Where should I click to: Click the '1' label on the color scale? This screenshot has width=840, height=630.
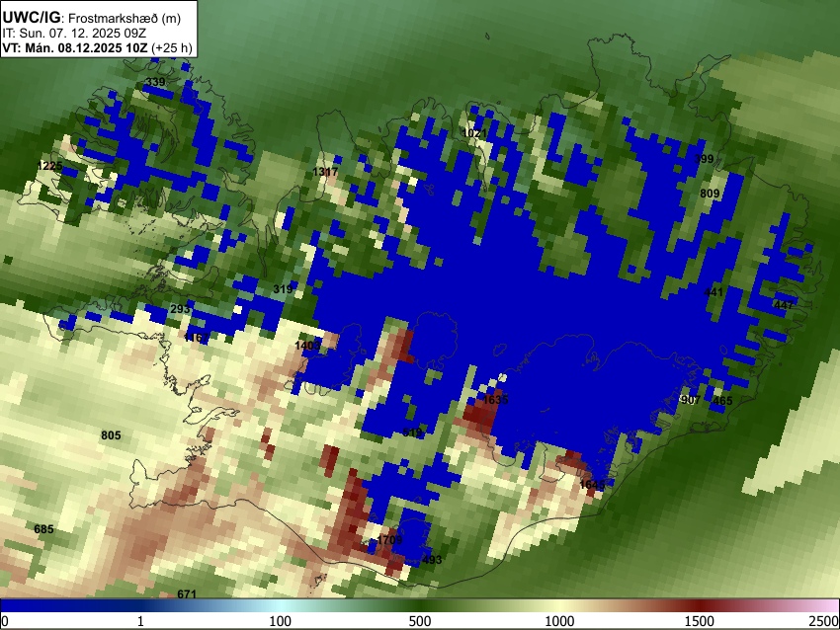[x=140, y=621]
